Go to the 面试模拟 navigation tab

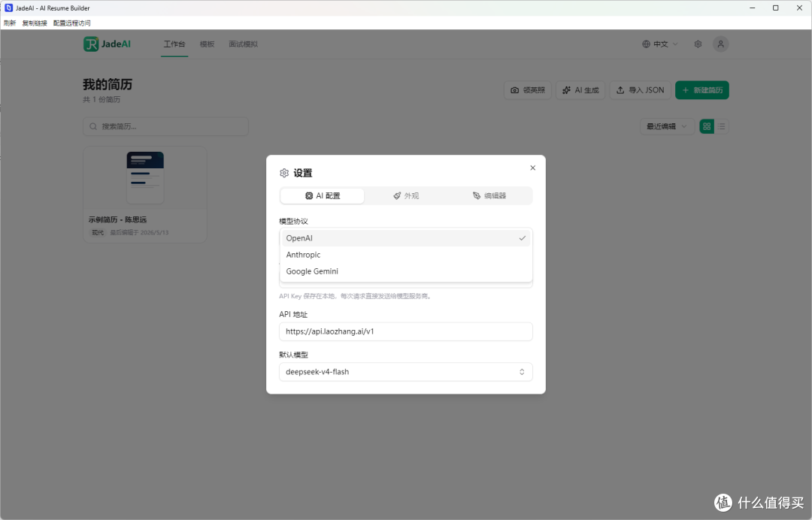[x=244, y=44]
